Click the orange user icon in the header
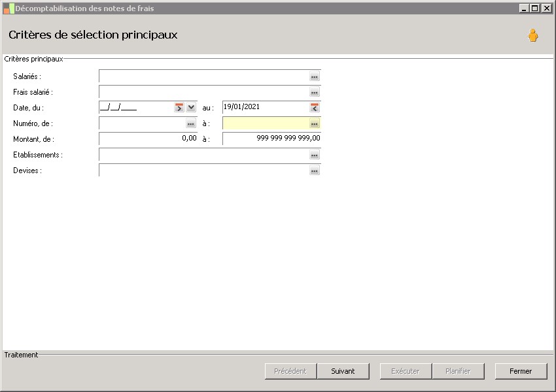This screenshot has height=392, width=556. pos(532,35)
